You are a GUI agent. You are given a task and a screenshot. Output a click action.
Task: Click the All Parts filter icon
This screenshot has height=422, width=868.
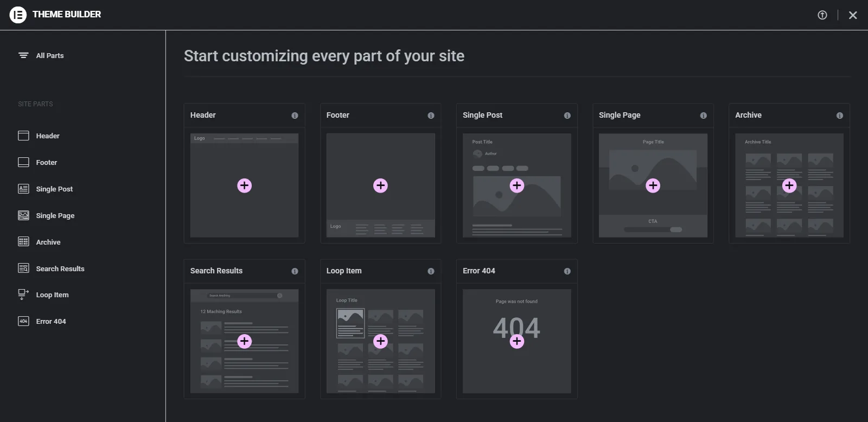tap(23, 55)
